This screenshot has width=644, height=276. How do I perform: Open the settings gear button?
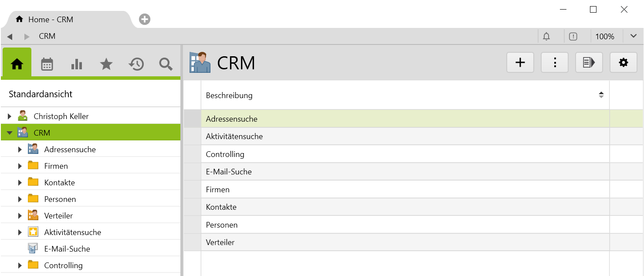624,63
